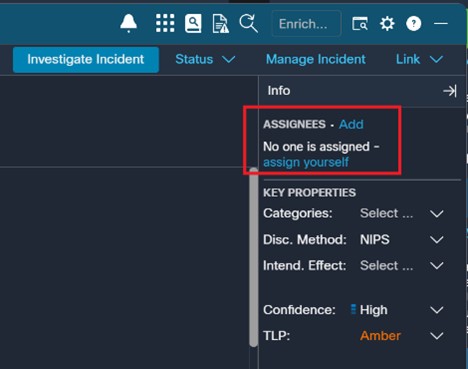Screen dimensions: 468x369
Task: Open the Link dropdown menu
Action: click(419, 59)
